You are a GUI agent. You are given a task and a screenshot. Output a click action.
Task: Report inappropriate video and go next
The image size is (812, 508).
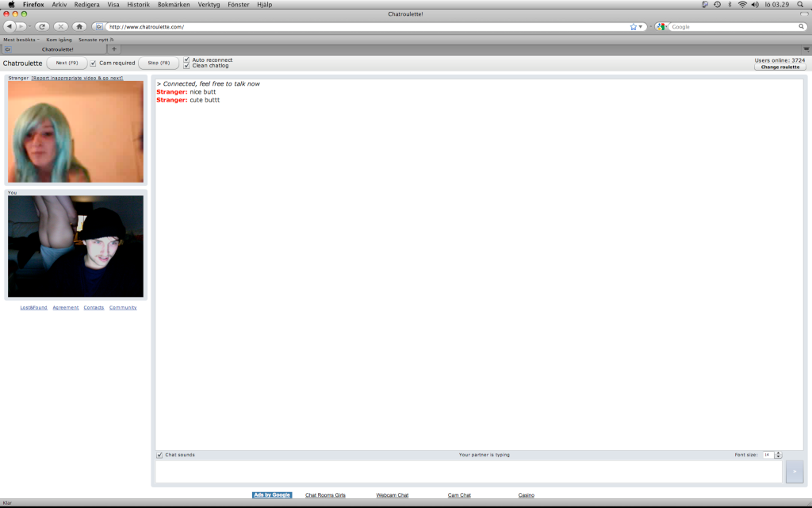(77, 78)
